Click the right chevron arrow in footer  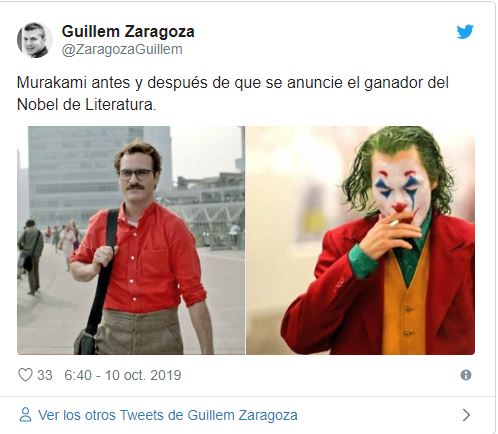[x=467, y=415]
